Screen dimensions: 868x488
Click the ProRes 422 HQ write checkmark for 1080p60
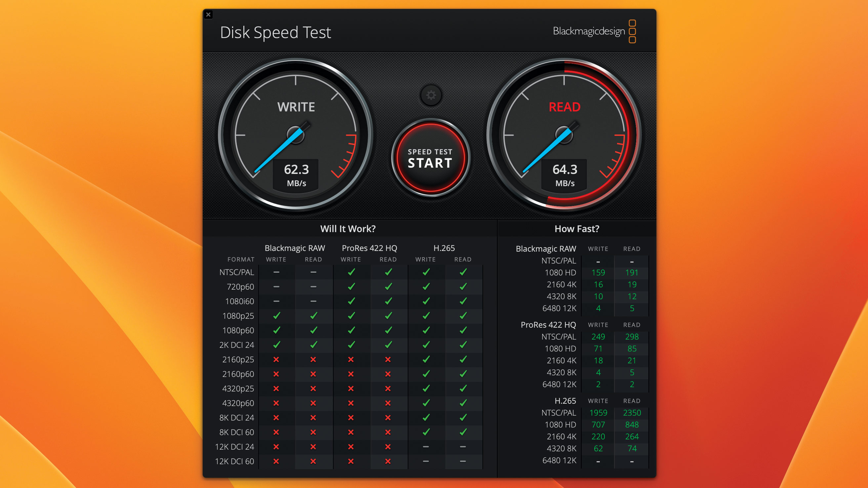coord(351,330)
